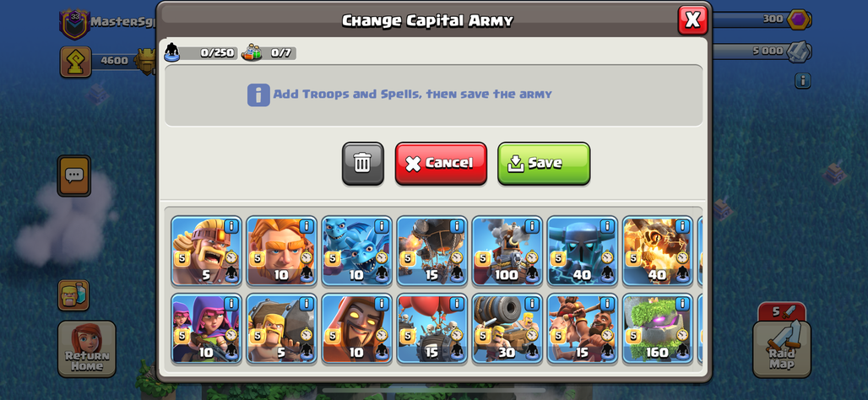Image resolution: width=868 pixels, height=400 pixels.
Task: Save the capital army
Action: pos(544,163)
